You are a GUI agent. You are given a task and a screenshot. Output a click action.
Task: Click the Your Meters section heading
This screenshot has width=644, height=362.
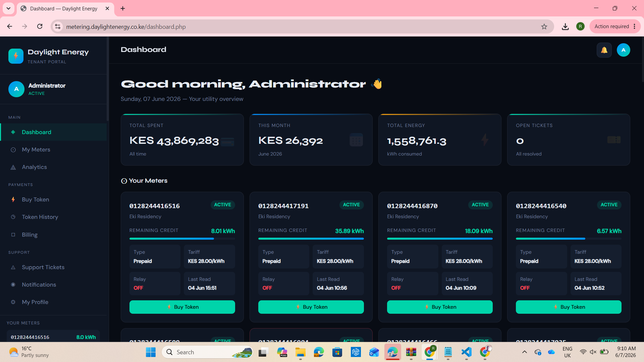pyautogui.click(x=144, y=181)
